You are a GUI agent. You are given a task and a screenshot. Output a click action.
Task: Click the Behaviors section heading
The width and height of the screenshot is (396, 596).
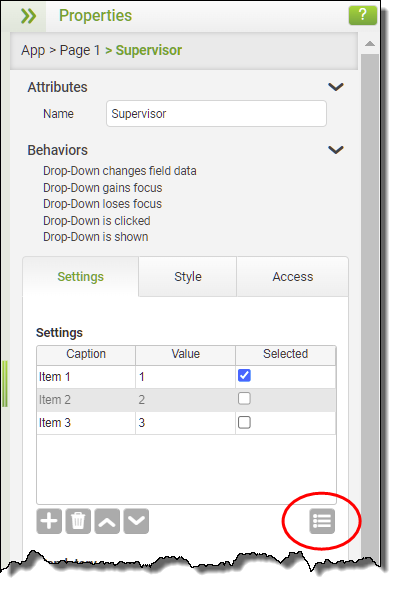[x=57, y=150]
